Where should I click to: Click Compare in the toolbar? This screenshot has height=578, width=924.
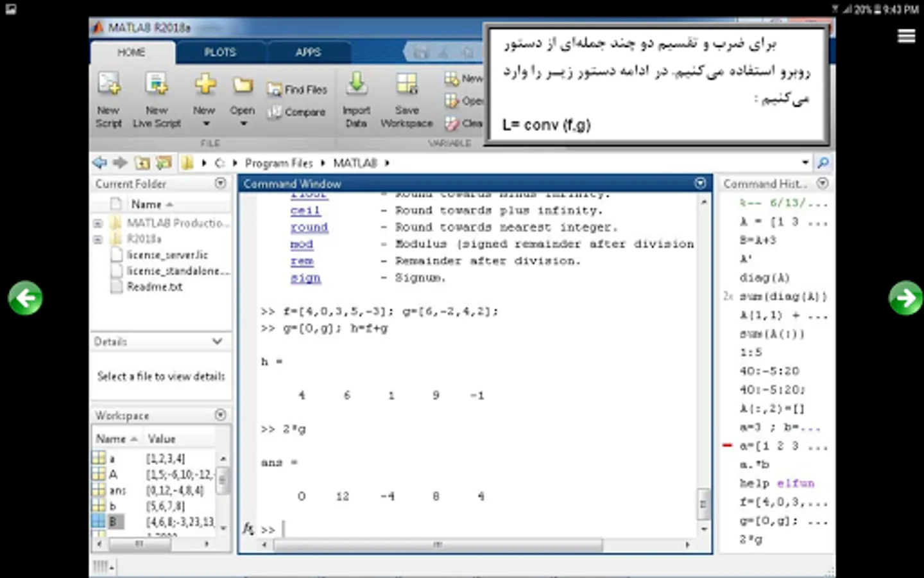(296, 112)
